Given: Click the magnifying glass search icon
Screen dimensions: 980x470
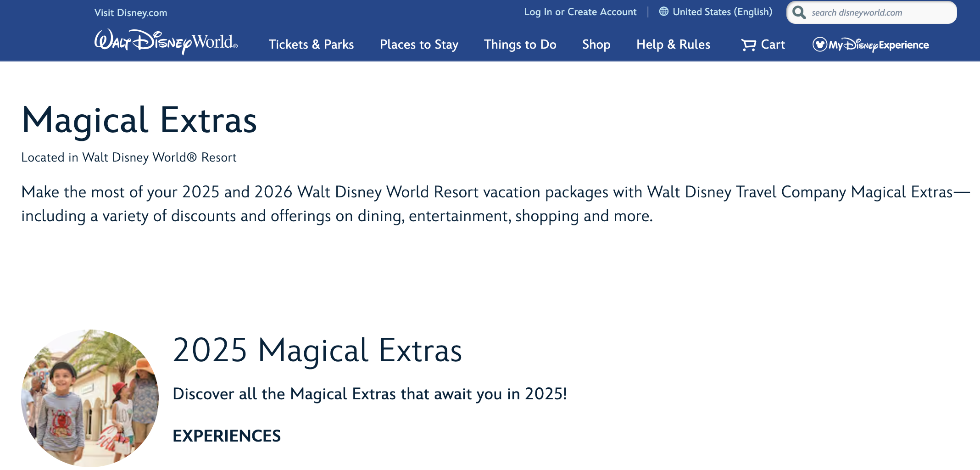Looking at the screenshot, I should [x=799, y=12].
